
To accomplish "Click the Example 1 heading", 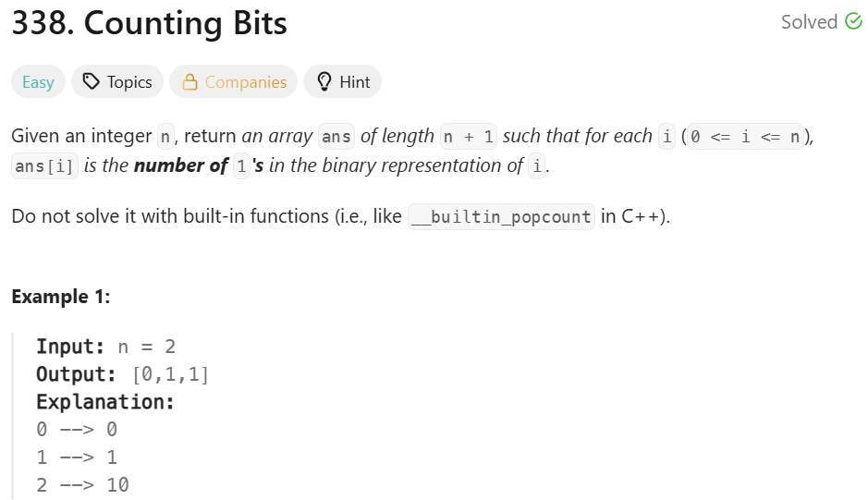I will (61, 297).
